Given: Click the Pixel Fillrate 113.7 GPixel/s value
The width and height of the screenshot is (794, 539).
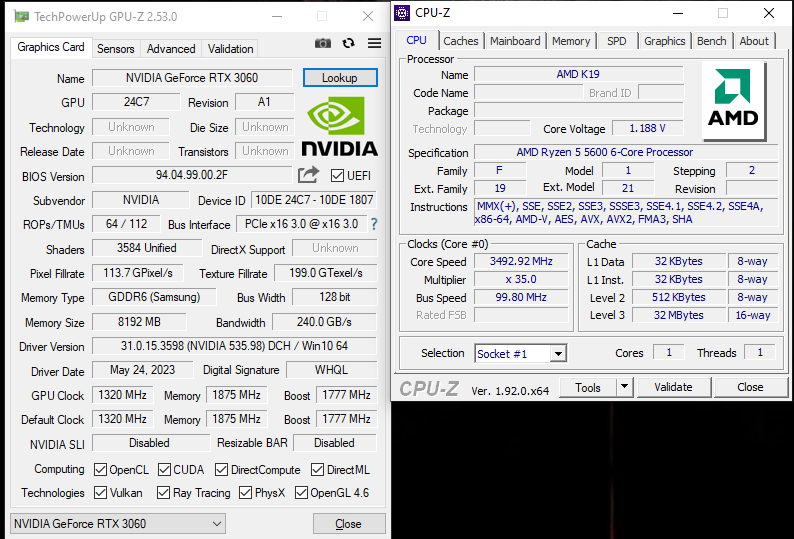Looking at the screenshot, I should [138, 273].
